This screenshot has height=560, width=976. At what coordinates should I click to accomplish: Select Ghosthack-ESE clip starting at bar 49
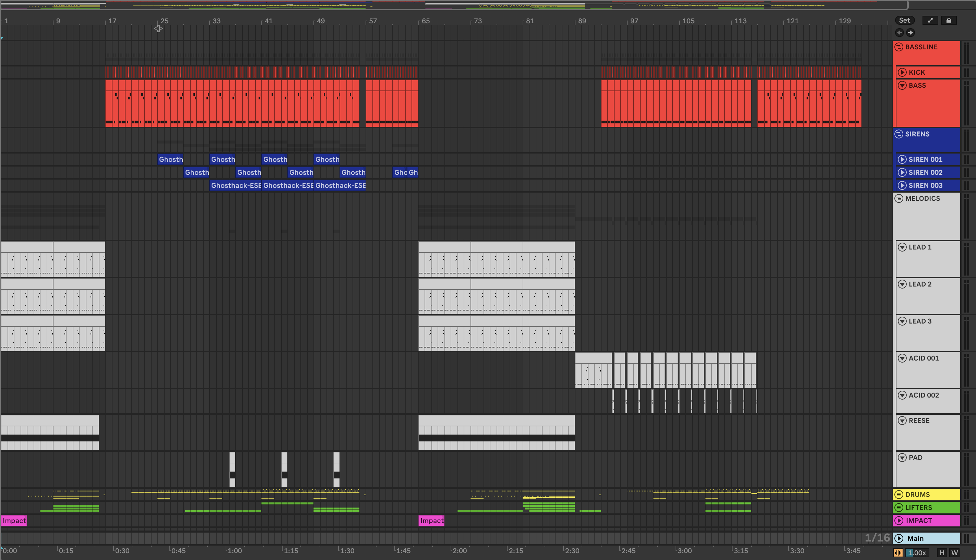point(340,185)
